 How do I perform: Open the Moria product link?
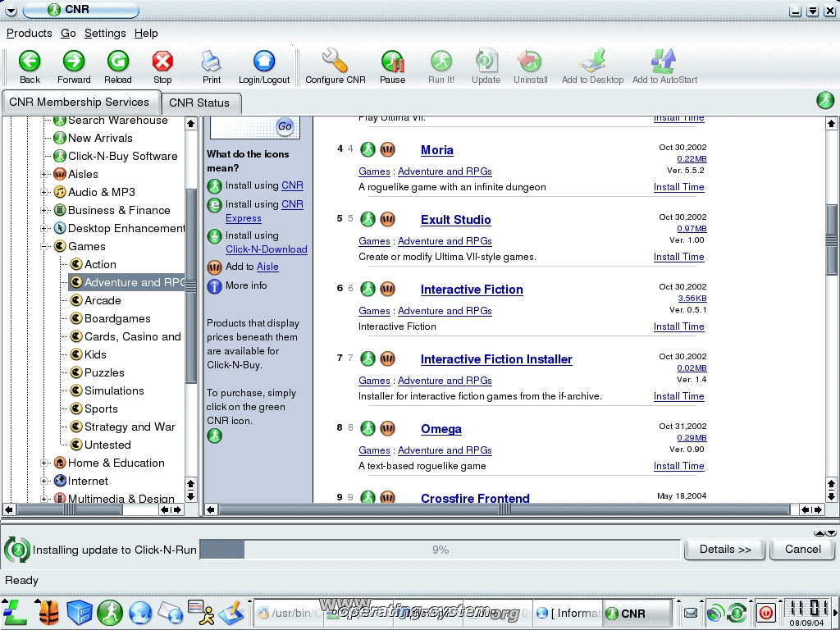436,150
